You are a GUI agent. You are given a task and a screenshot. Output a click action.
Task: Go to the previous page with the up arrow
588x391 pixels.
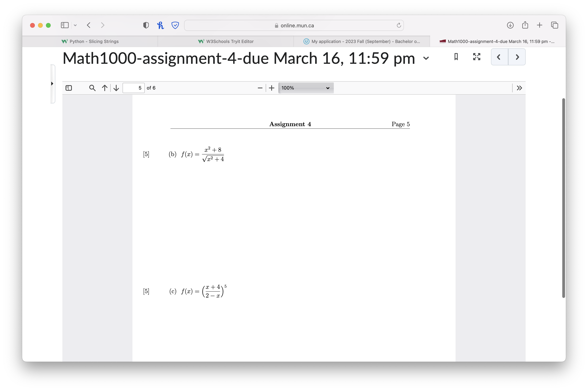pyautogui.click(x=105, y=88)
